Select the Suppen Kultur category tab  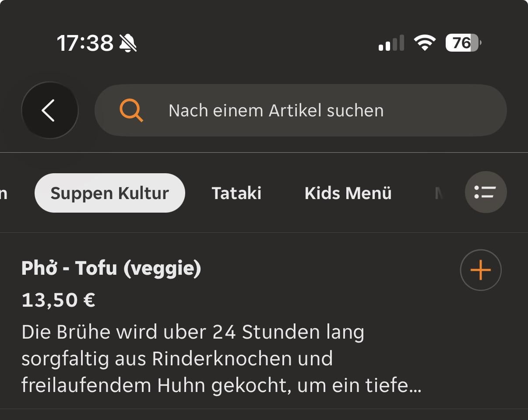[x=109, y=193]
